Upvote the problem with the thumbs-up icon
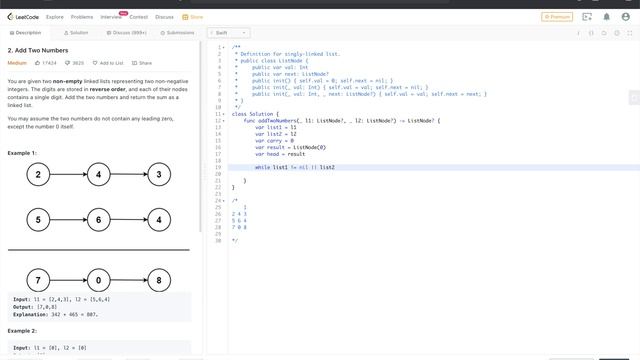This screenshot has width=640, height=360. 38,63
